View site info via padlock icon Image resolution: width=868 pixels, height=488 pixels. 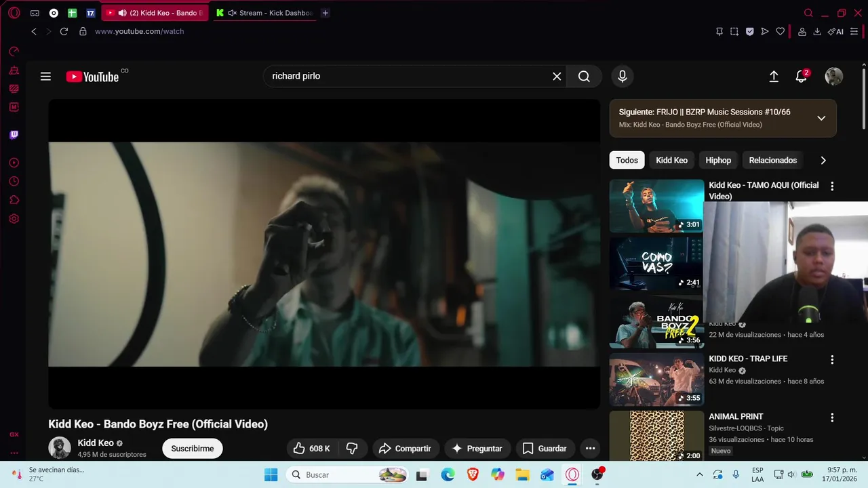83,31
